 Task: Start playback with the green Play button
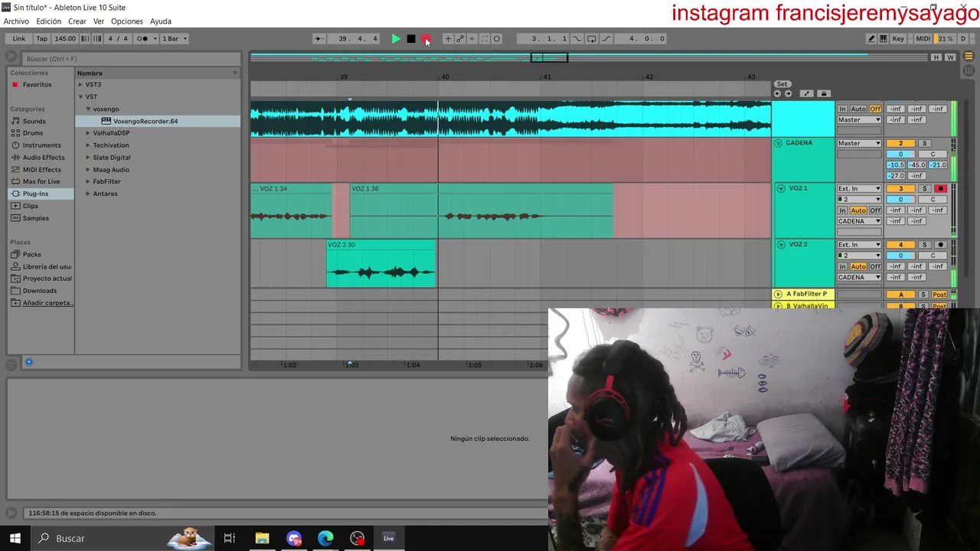pos(396,38)
